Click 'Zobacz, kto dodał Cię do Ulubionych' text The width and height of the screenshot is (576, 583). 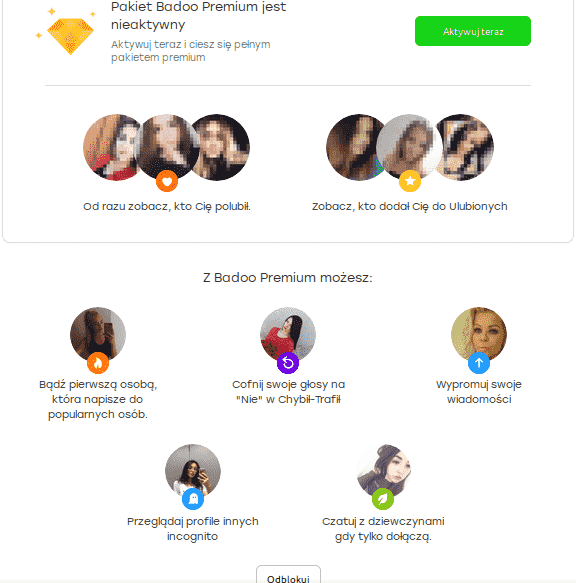coord(410,207)
